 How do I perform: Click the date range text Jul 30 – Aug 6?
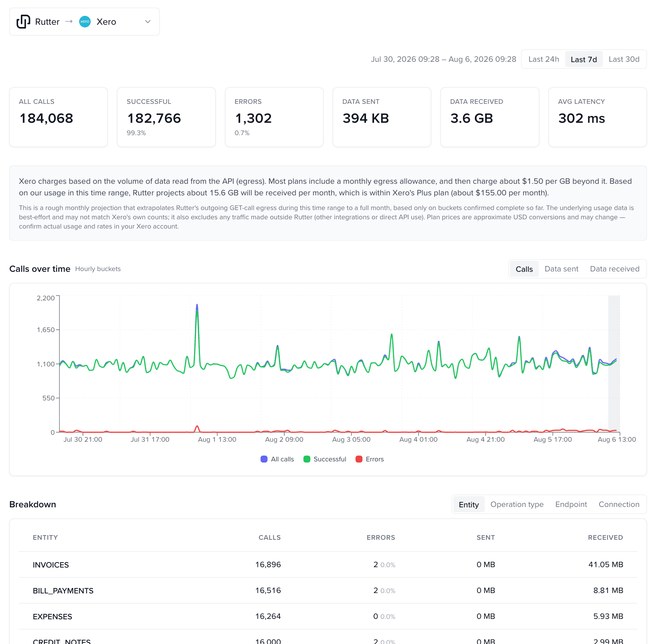pyautogui.click(x=444, y=59)
